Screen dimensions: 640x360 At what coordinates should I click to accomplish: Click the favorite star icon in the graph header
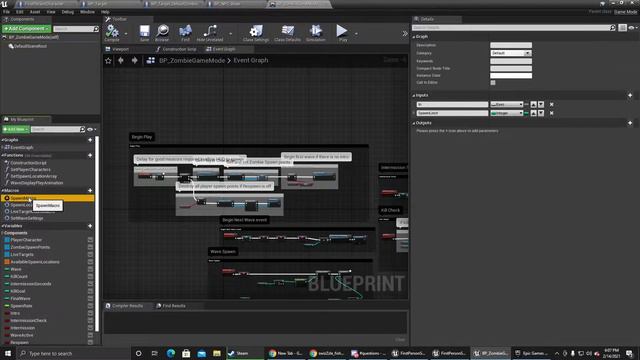[x=108, y=60]
